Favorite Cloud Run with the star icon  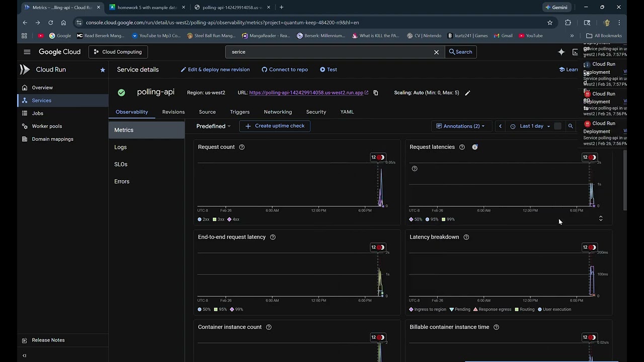coord(103,70)
